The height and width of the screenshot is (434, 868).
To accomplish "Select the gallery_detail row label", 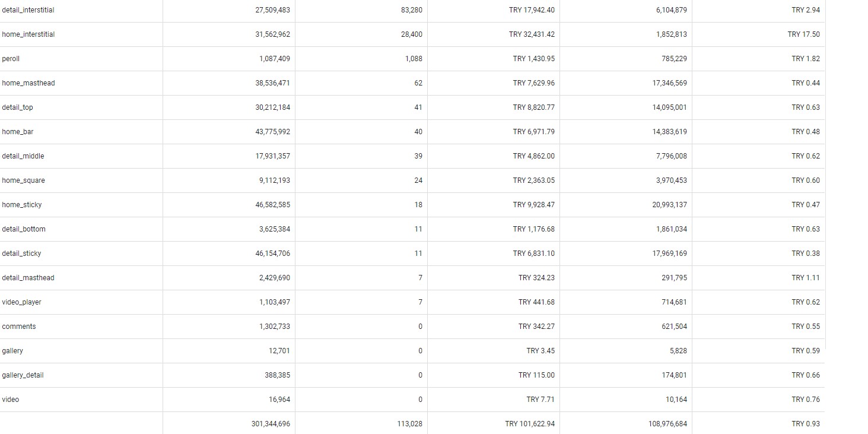I will click(x=23, y=375).
